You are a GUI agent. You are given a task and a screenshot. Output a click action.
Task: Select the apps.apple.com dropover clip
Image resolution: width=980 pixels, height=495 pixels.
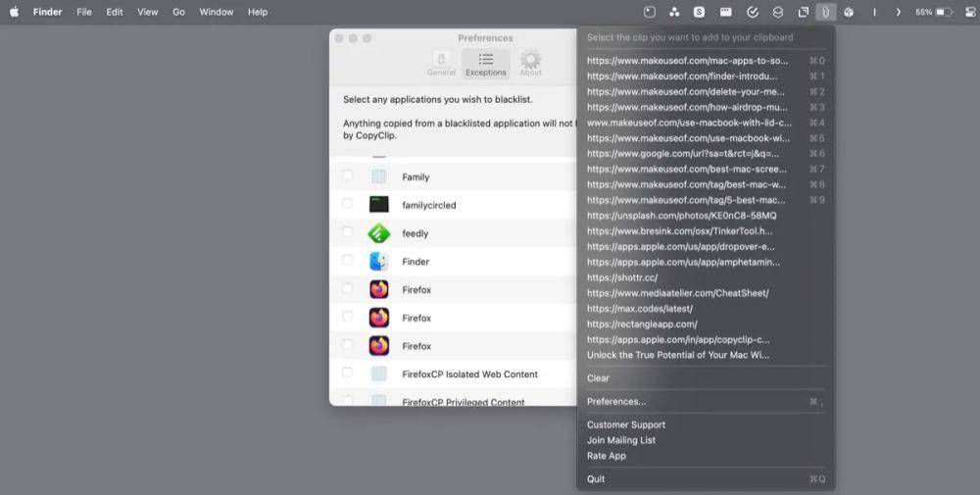[706, 246]
